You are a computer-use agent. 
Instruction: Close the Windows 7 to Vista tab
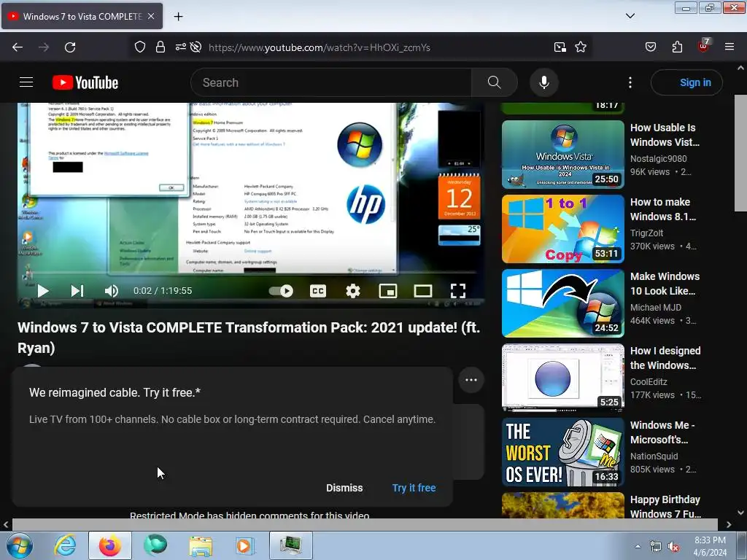151,16
